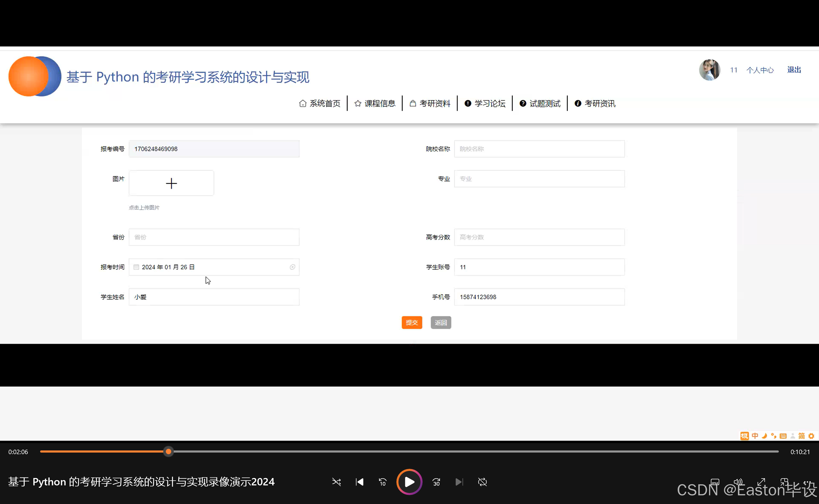The width and height of the screenshot is (819, 504).
Task: Click the 专业 input field
Action: (x=539, y=179)
